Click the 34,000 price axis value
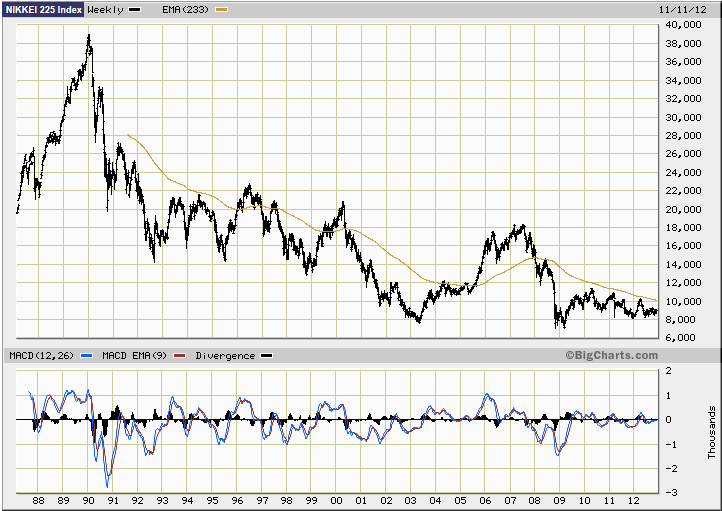The width and height of the screenshot is (722, 511). pyautogui.click(x=684, y=80)
